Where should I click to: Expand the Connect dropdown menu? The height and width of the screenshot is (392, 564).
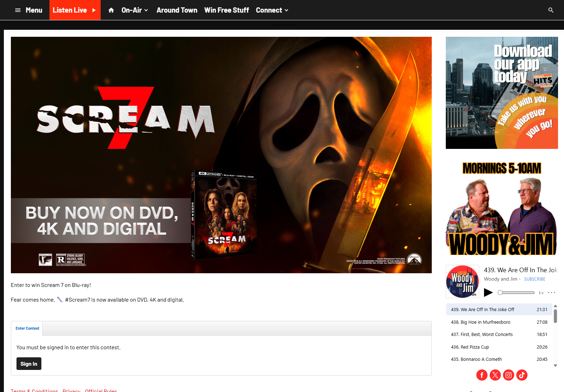click(x=272, y=10)
